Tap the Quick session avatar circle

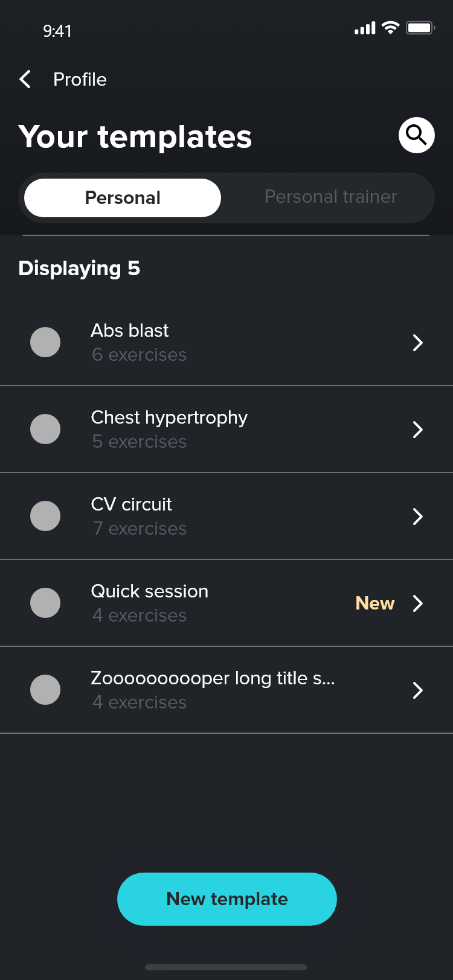click(x=45, y=603)
